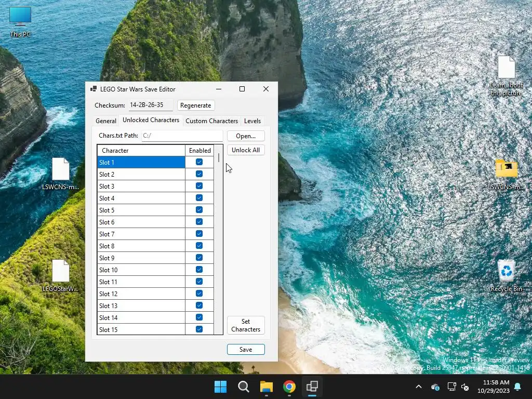Click the Checksum value field
The image size is (532, 399).
tap(151, 105)
